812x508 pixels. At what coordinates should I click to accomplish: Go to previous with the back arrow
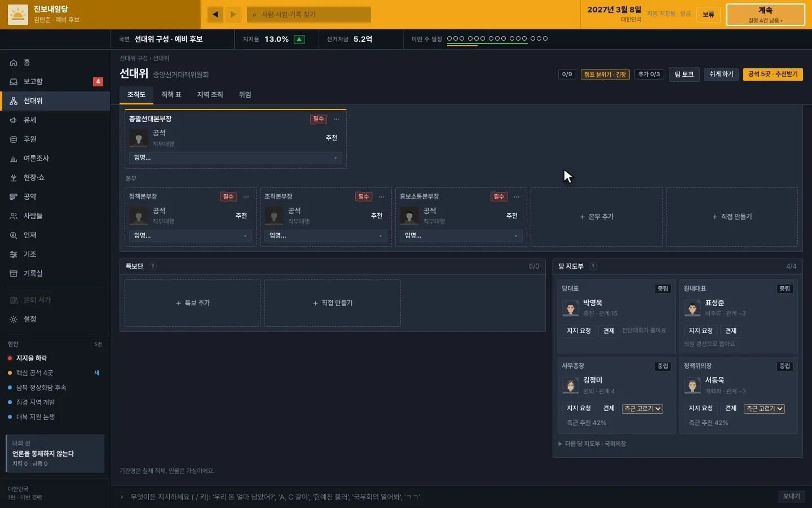[215, 14]
